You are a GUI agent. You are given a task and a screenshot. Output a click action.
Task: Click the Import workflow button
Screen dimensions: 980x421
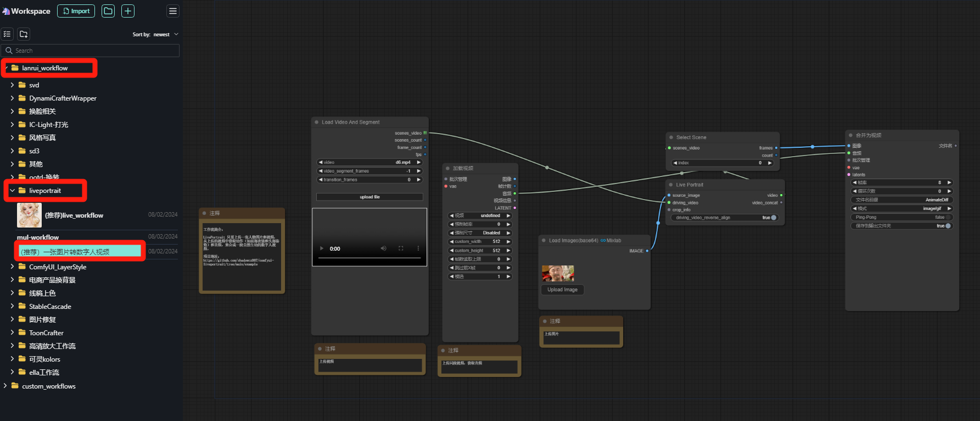(76, 11)
